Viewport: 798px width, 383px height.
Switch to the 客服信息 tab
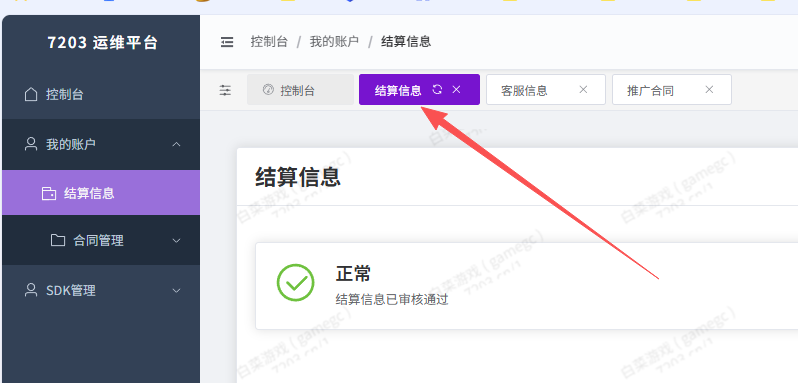[x=546, y=90]
